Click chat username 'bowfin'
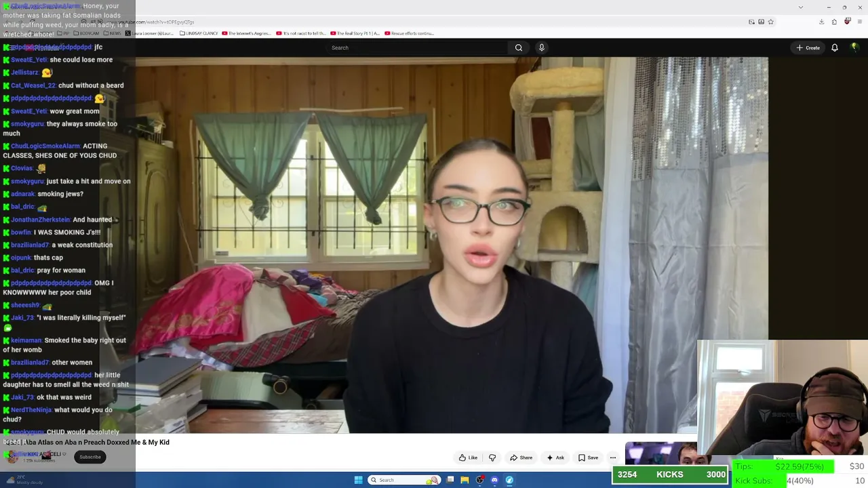This screenshot has width=868, height=488. point(21,232)
